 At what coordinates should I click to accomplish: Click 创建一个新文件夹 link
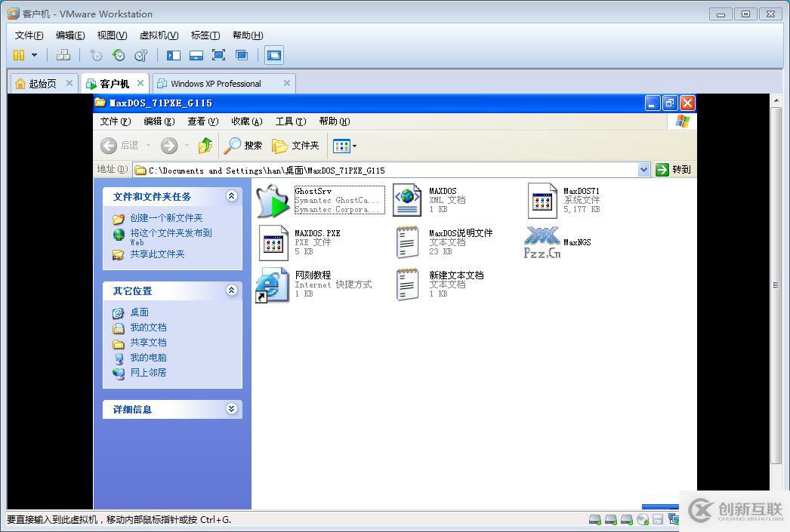(166, 218)
